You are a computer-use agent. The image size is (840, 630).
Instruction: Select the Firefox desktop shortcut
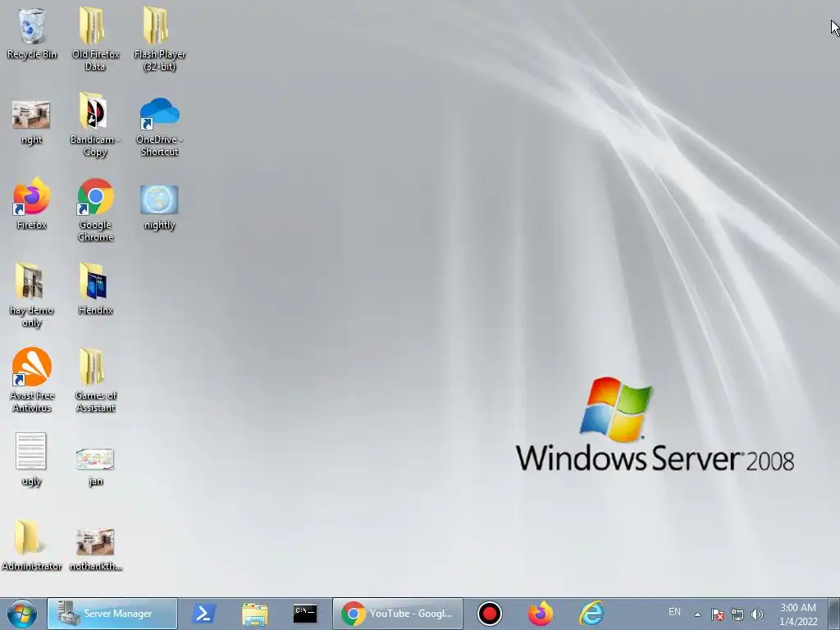click(32, 203)
